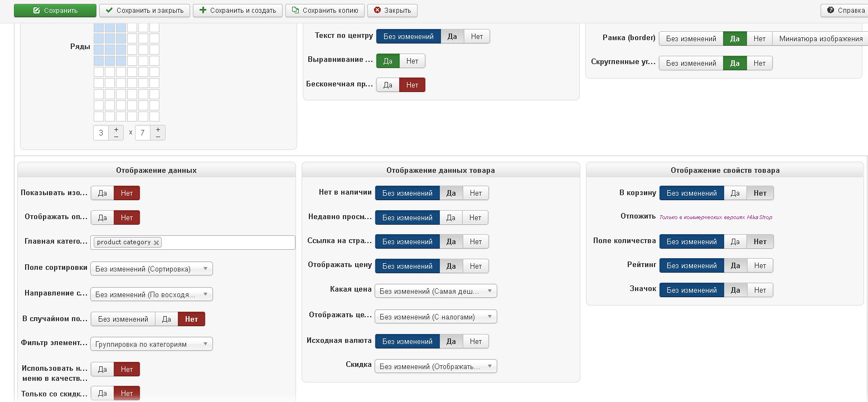
Task: Open the Поле сортировки dropdown
Action: point(151,269)
